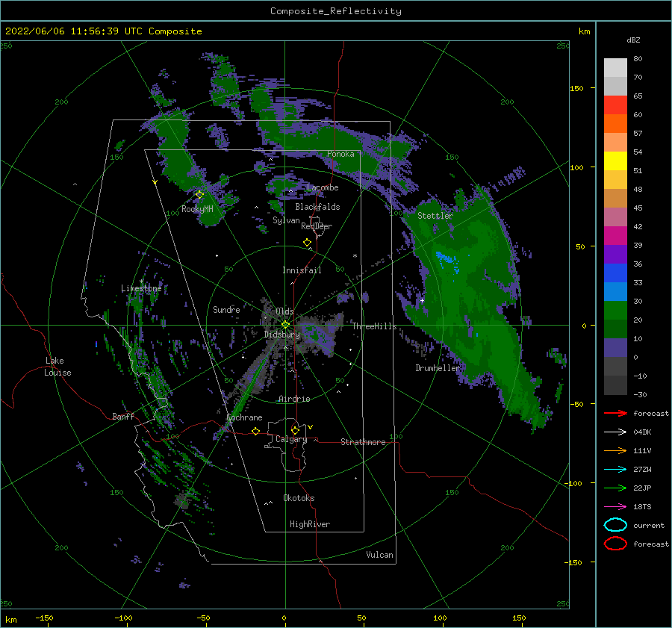The image size is (672, 628).
Task: Select the HighRiver label
Action: [310, 524]
